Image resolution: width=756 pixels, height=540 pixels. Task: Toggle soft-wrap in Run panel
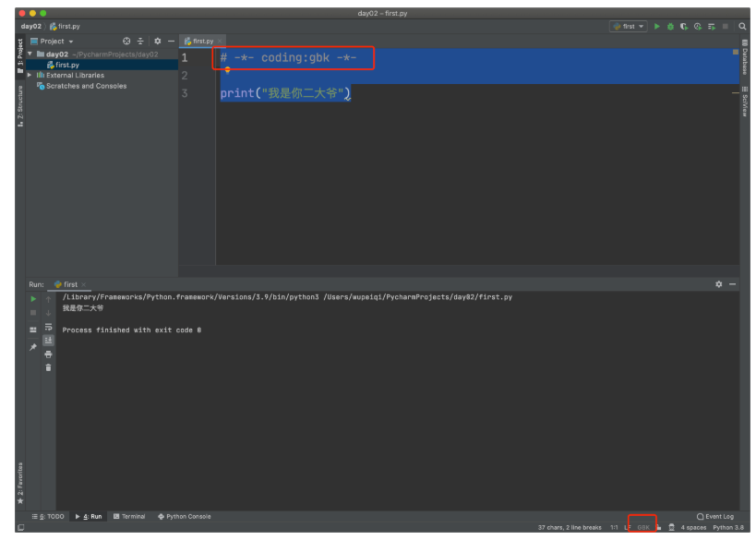pyautogui.click(x=48, y=327)
